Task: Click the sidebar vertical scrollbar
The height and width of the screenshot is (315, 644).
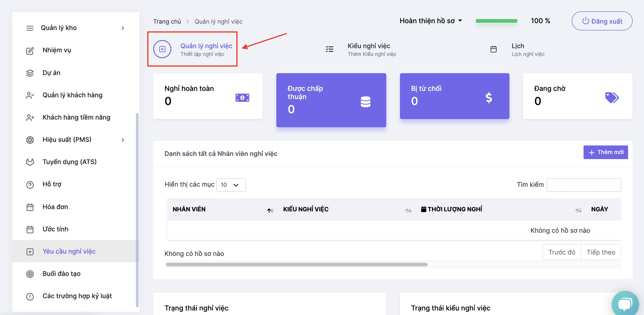Action: (x=137, y=210)
